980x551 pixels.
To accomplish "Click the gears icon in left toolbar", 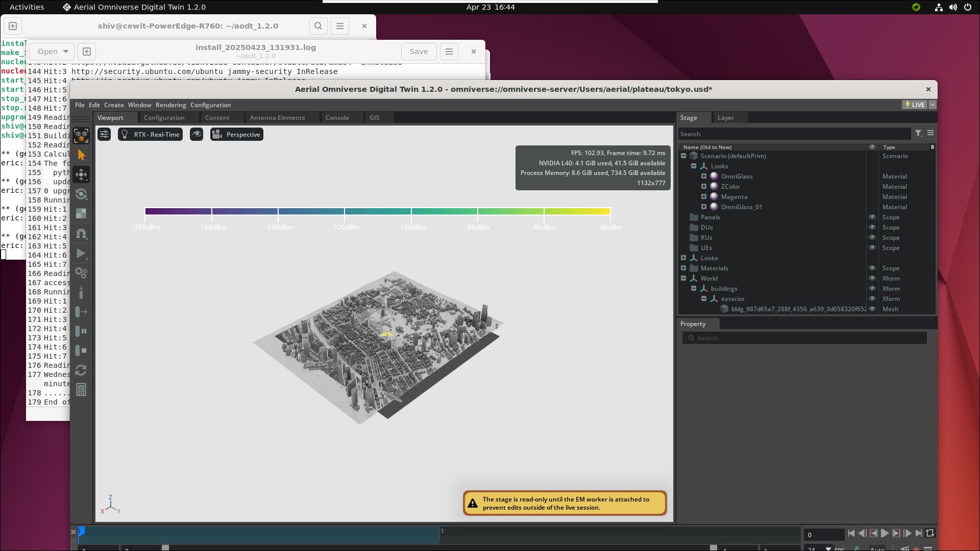I will coord(81,273).
